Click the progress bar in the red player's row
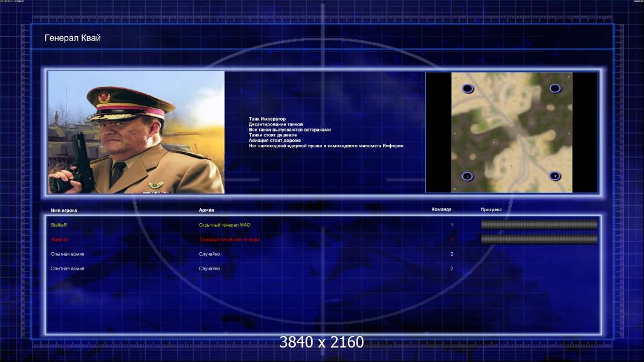 pyautogui.click(x=539, y=239)
